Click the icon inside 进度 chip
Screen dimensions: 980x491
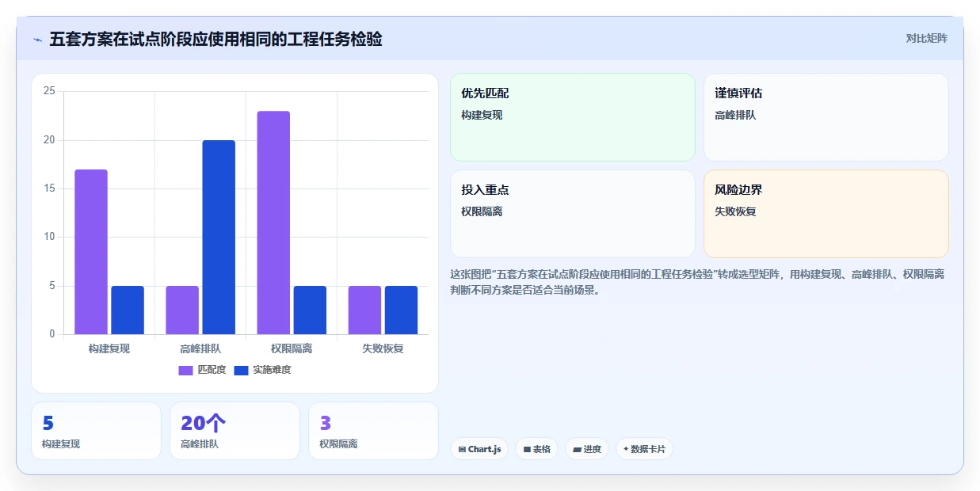click(577, 449)
